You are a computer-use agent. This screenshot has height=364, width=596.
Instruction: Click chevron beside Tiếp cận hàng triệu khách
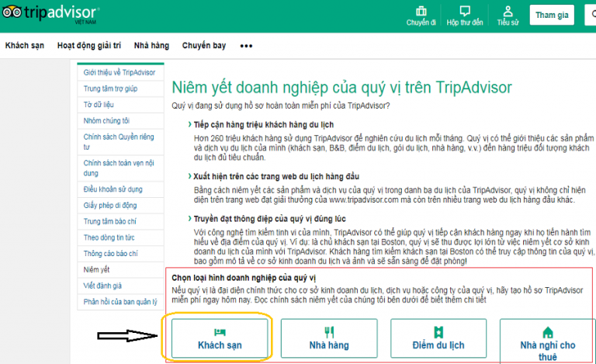tap(189, 124)
